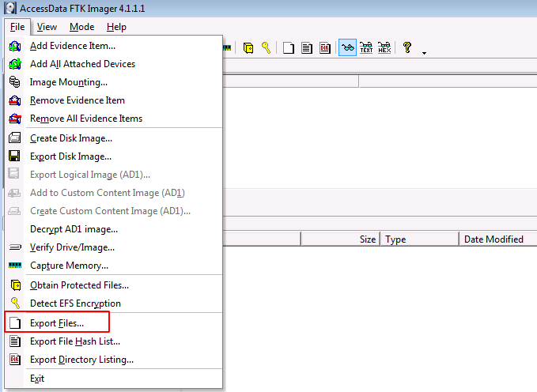The image size is (537, 392).
Task: Select Verify Drive/Image... entry
Action: click(x=114, y=247)
